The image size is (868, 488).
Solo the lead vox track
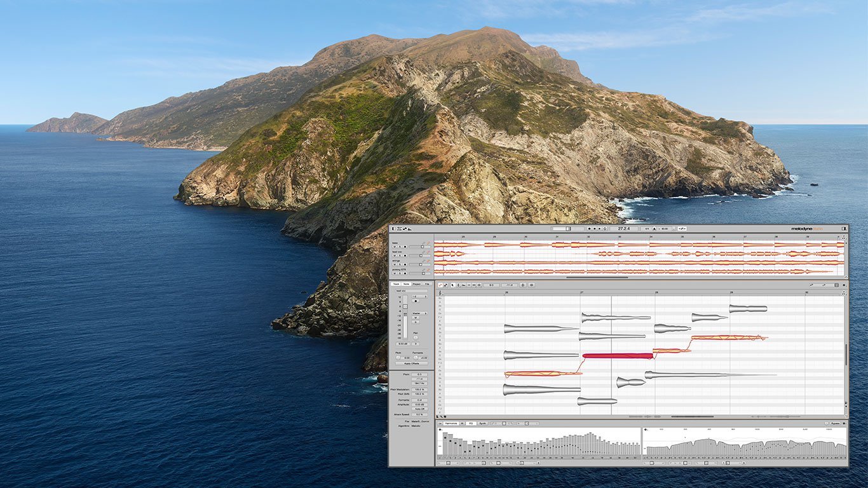[x=398, y=255]
